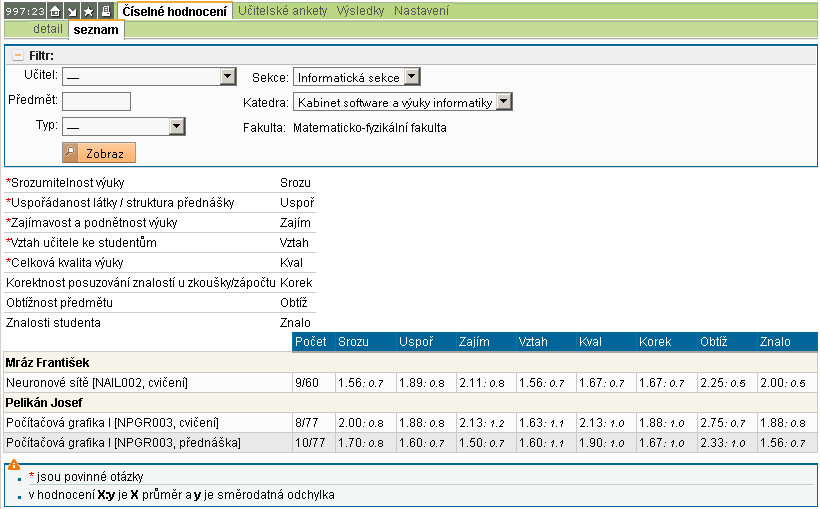Open the Typ dropdown

[x=124, y=126]
